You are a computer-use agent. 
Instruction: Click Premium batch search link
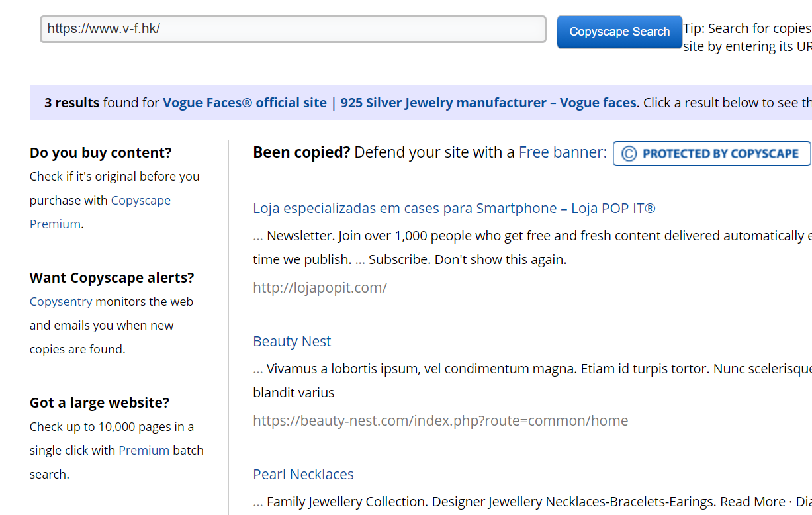coord(144,451)
